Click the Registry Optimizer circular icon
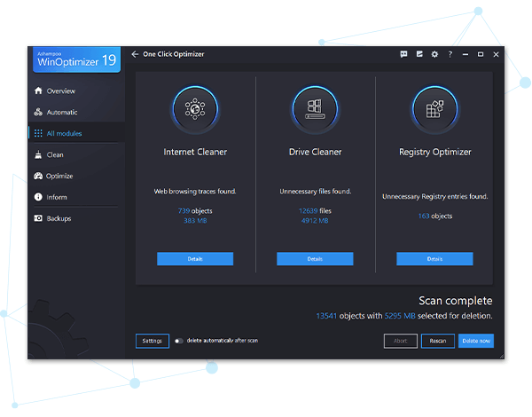 click(435, 109)
